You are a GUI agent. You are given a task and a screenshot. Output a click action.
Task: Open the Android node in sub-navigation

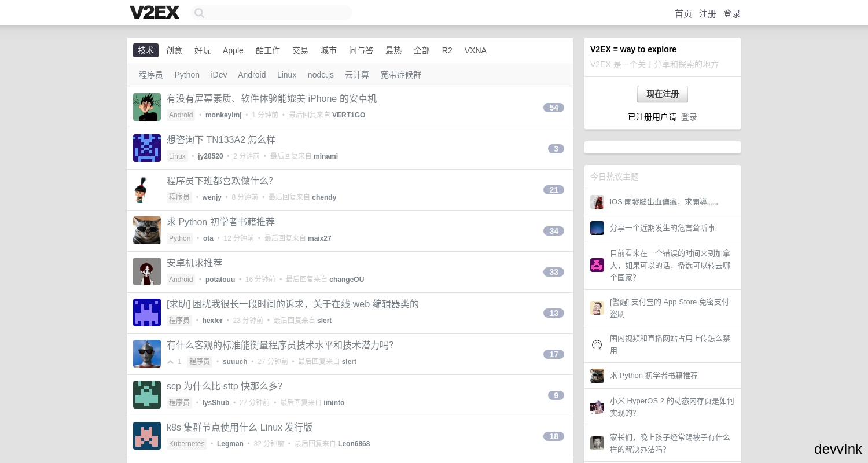[252, 75]
